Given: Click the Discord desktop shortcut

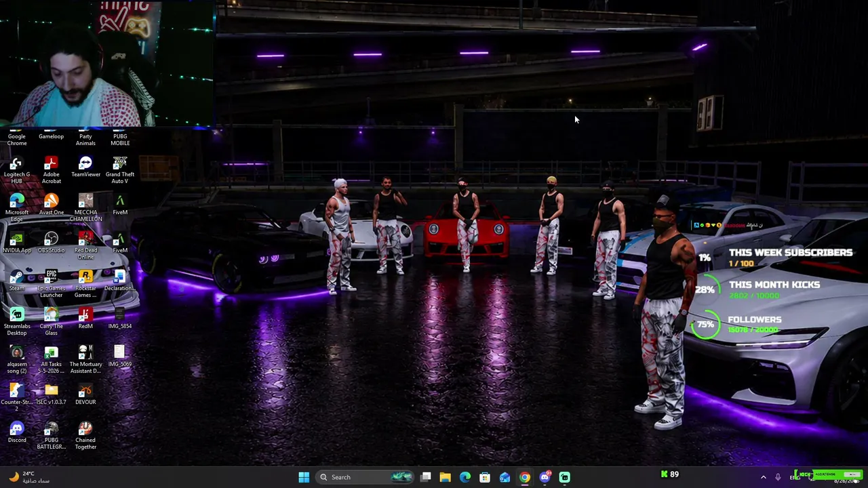Looking at the screenshot, I should tap(17, 432).
